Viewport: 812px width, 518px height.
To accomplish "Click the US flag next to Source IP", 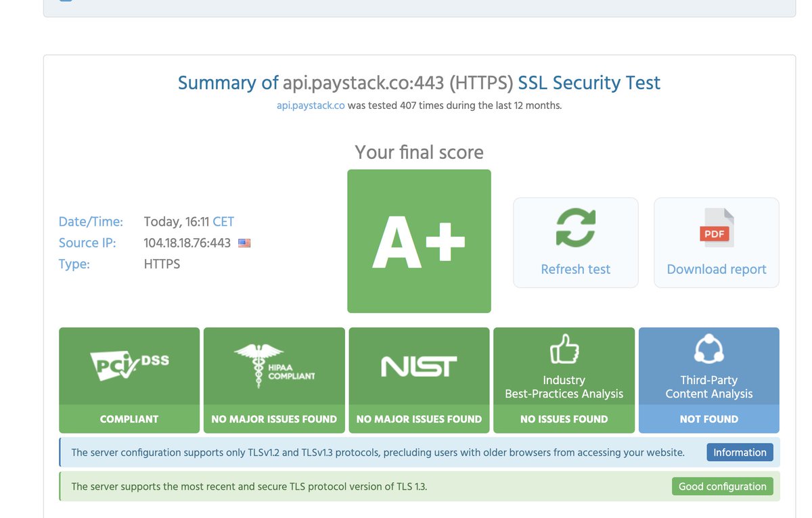I will (x=244, y=243).
